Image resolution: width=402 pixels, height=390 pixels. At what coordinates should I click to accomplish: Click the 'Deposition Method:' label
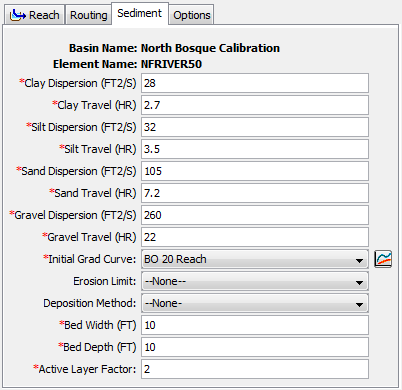tap(90, 303)
